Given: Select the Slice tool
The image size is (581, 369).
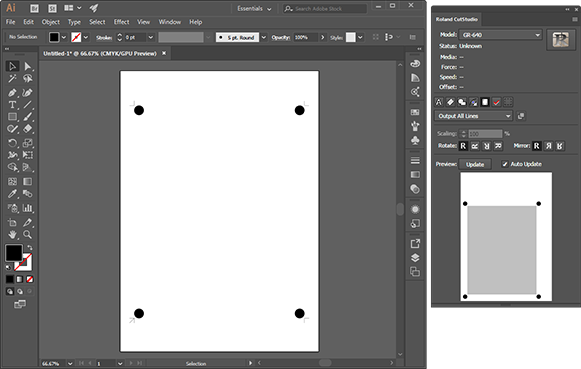Looking at the screenshot, I should 27,222.
